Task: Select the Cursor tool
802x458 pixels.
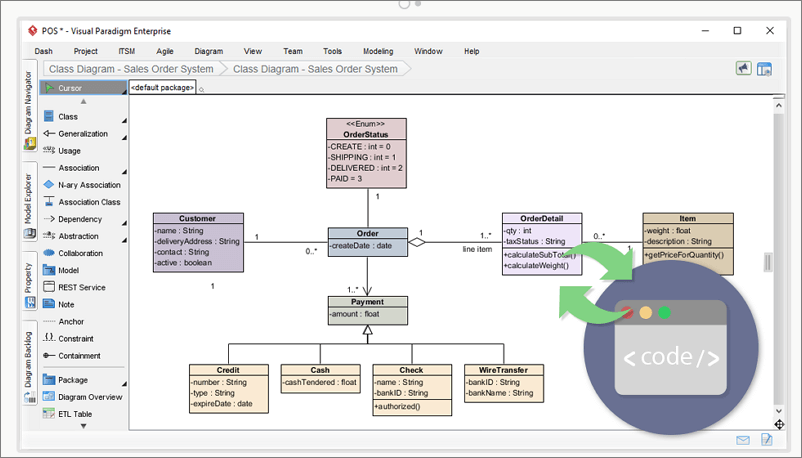Action: (x=83, y=88)
